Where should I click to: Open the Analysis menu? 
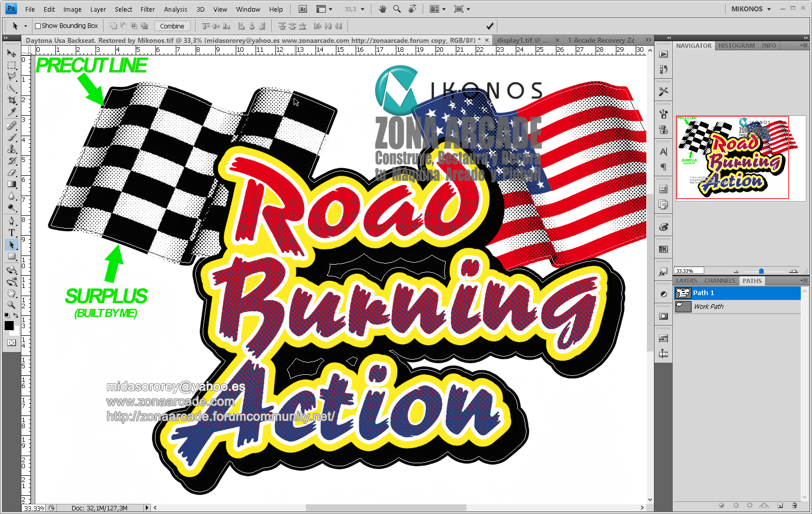click(175, 9)
